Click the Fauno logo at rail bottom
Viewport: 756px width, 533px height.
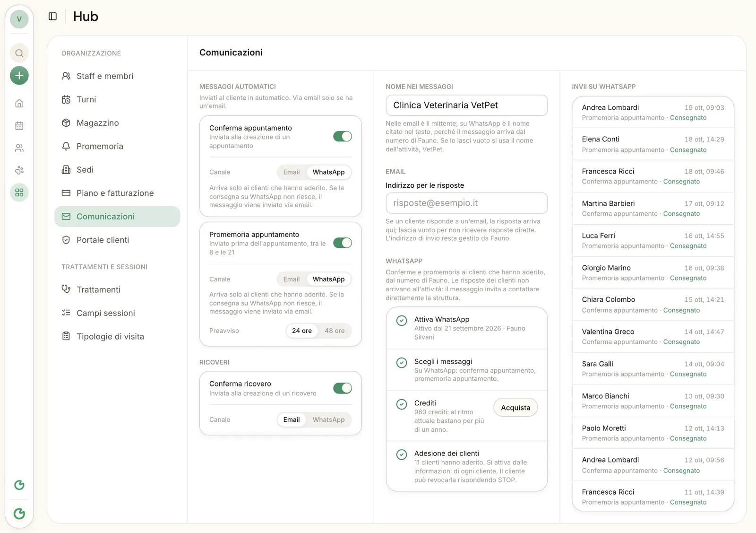click(19, 514)
